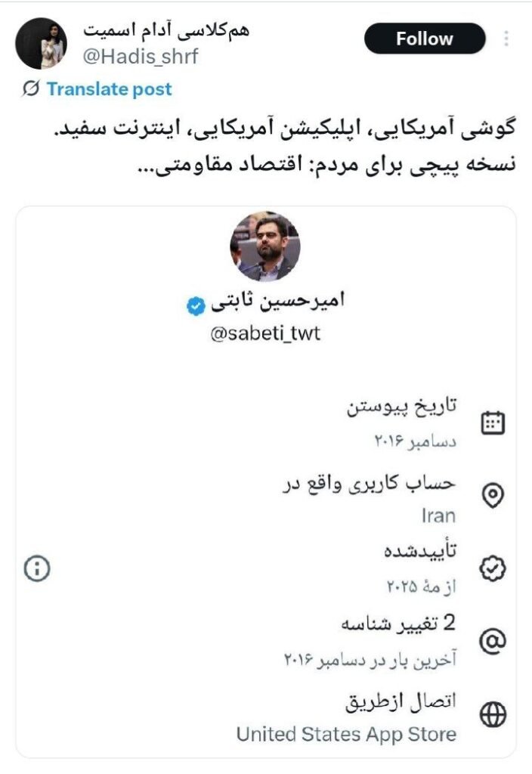Click the verified checkmark seal icon
532x774 pixels.
[493, 568]
